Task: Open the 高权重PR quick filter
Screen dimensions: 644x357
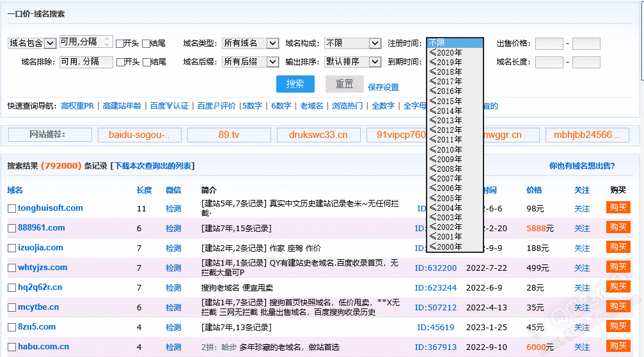Action: [x=77, y=106]
